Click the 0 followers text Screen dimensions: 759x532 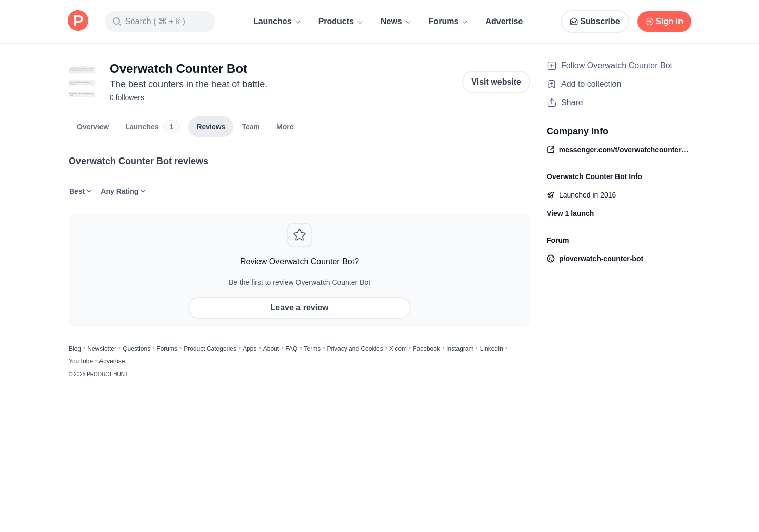click(127, 97)
